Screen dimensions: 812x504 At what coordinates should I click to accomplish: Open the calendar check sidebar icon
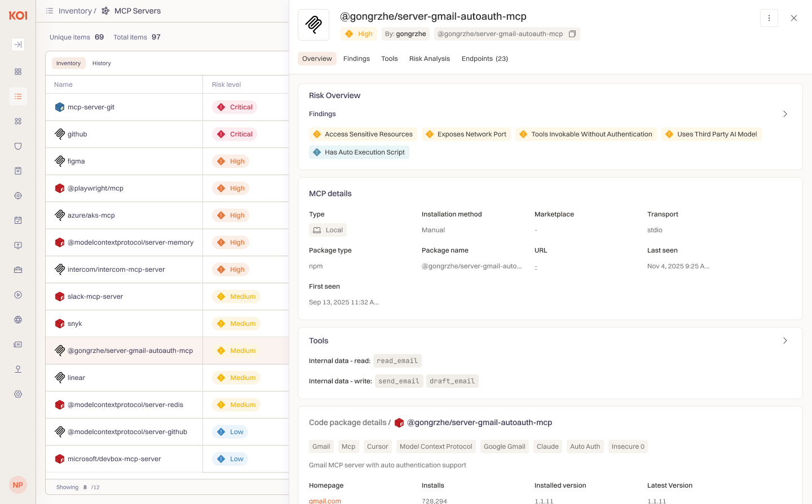(x=18, y=220)
